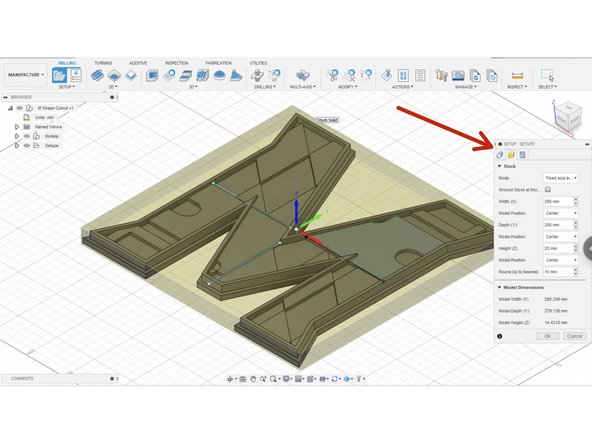Switch to the ADDITIVE tab

(138, 63)
